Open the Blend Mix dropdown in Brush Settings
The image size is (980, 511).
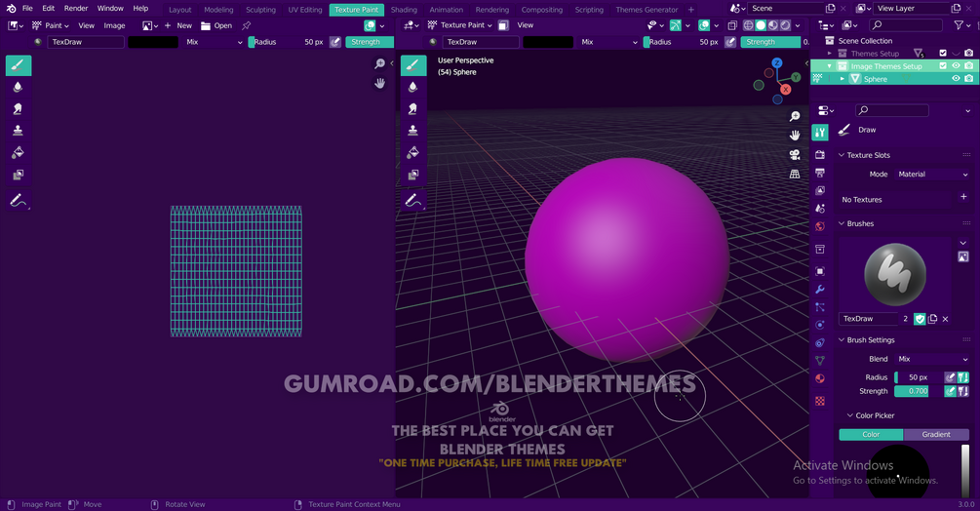point(932,359)
